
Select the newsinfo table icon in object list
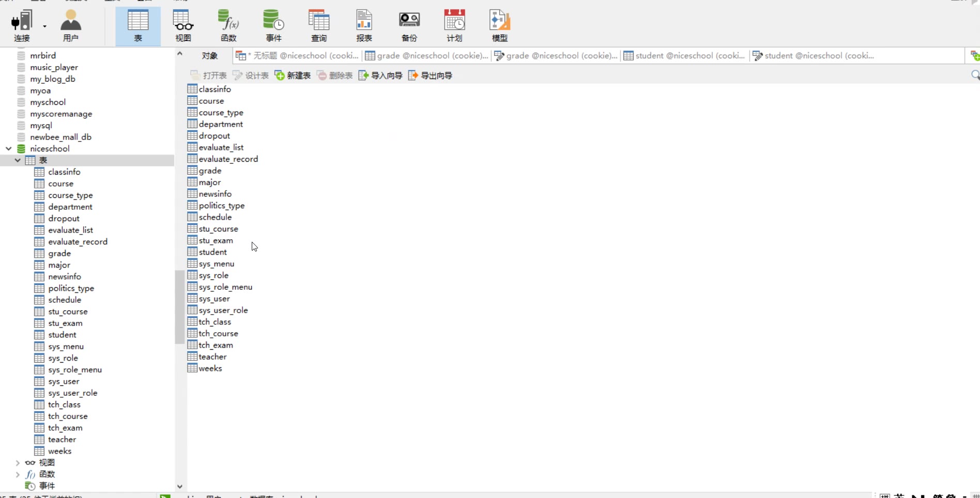(x=192, y=194)
